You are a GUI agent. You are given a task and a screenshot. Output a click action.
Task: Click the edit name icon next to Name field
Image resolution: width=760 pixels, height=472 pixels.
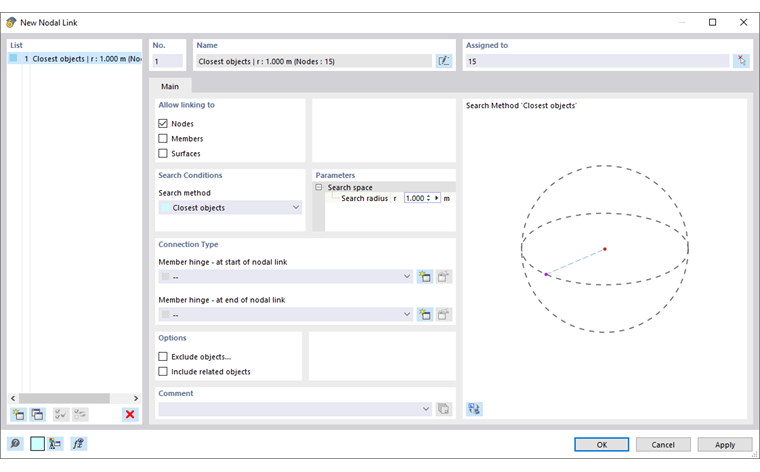tap(443, 61)
